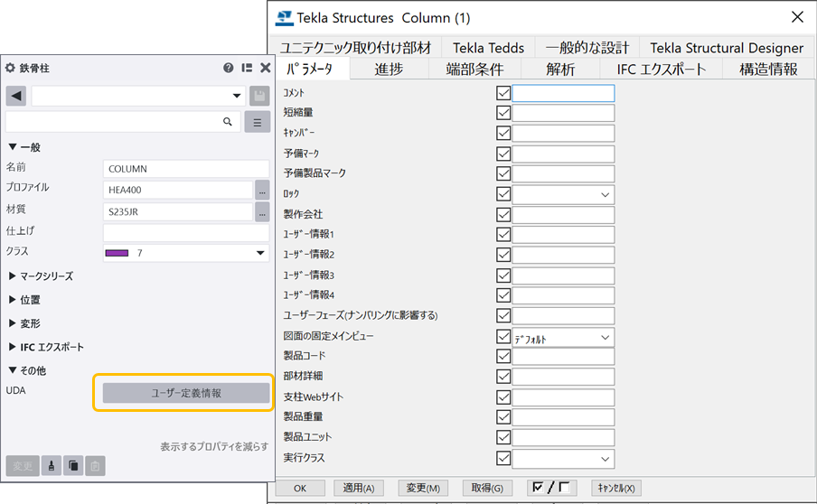817x504 pixels.
Task: Click the back arrow button in the steel column panel
Action: point(16,96)
